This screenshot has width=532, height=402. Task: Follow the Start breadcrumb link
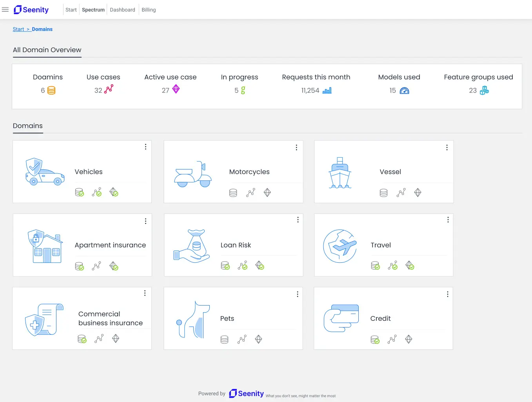point(18,29)
